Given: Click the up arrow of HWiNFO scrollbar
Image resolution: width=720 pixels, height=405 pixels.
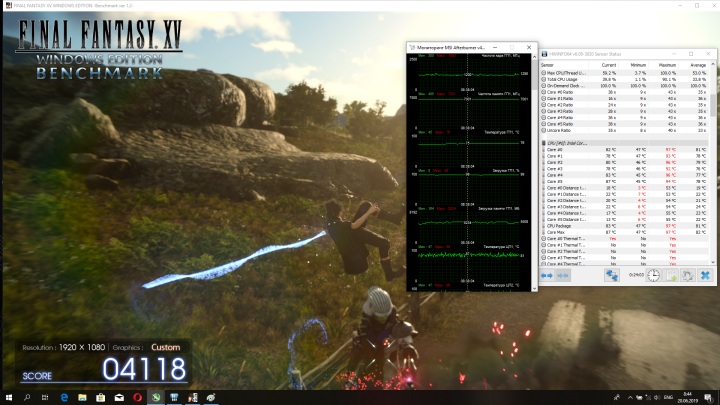Looking at the screenshot, I should (x=713, y=64).
